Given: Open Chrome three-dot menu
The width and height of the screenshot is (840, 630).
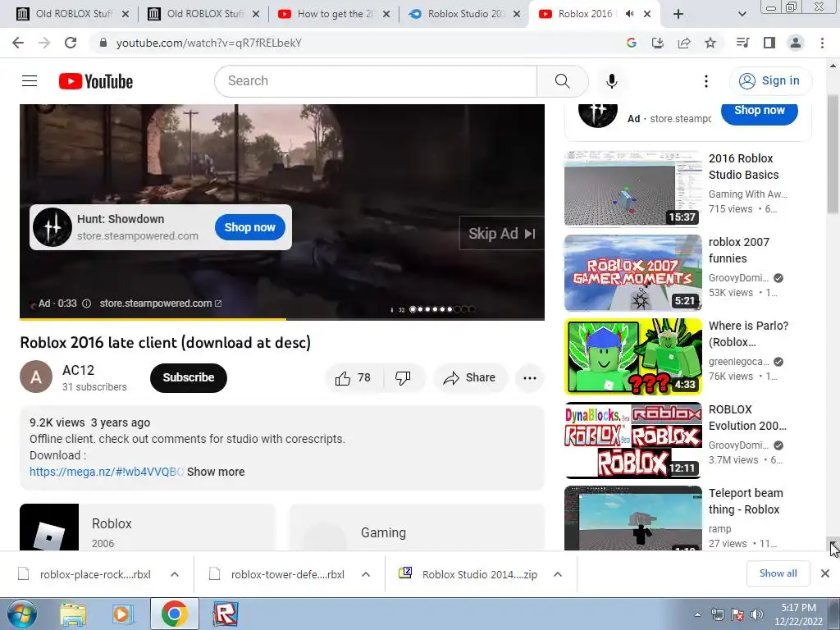Looking at the screenshot, I should 822,43.
